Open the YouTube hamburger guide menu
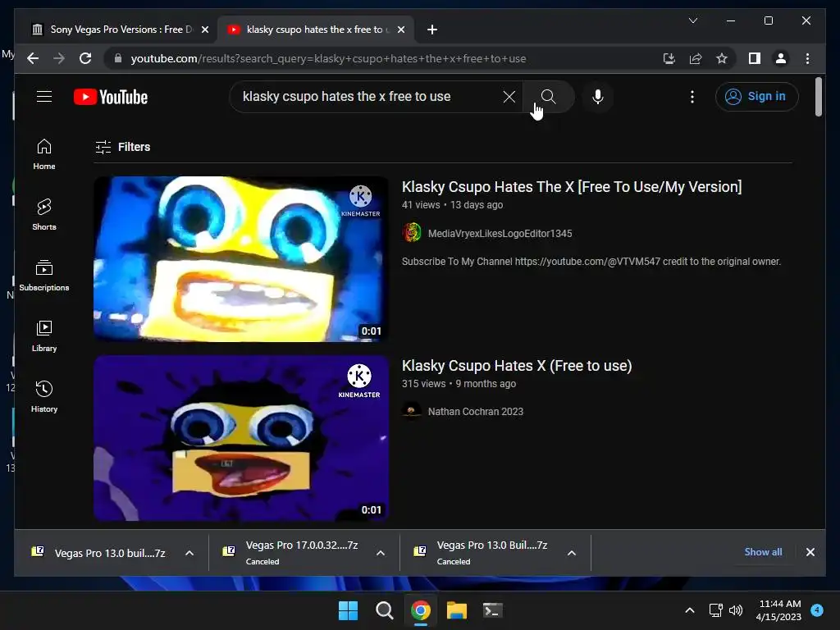Screen dimensions: 840x630 point(44,97)
